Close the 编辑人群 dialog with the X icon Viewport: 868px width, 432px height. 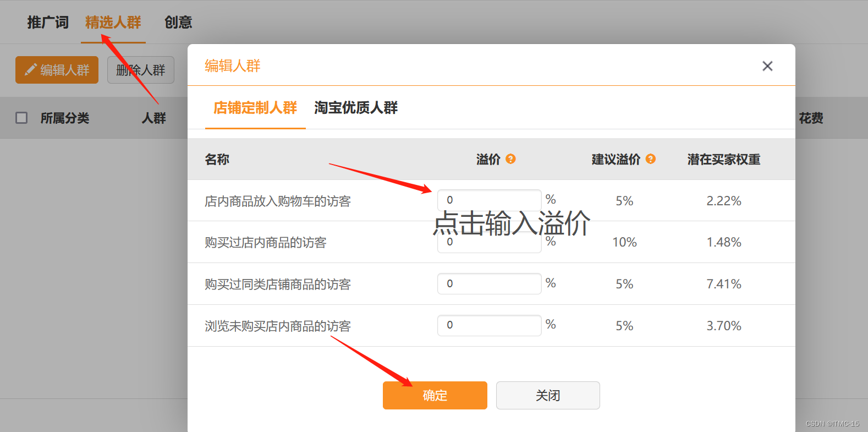767,66
